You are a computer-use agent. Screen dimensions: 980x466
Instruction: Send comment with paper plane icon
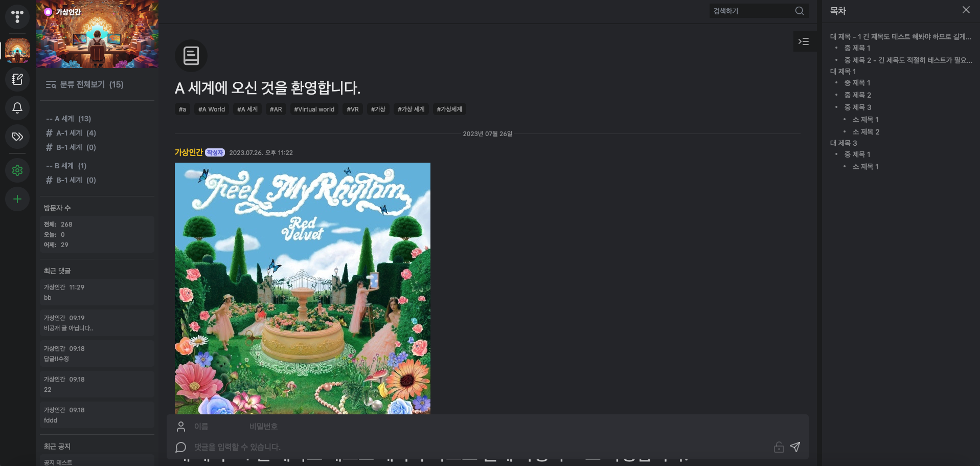[795, 447]
